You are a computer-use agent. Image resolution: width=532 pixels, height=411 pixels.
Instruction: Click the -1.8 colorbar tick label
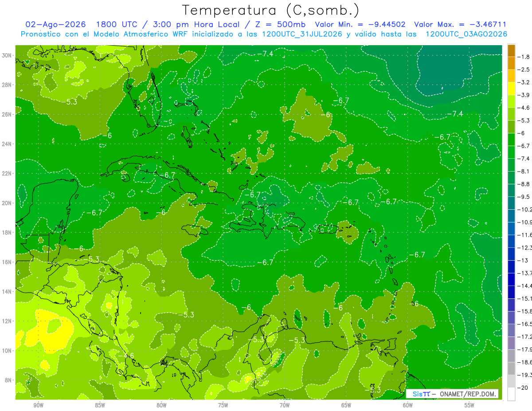(x=524, y=57)
